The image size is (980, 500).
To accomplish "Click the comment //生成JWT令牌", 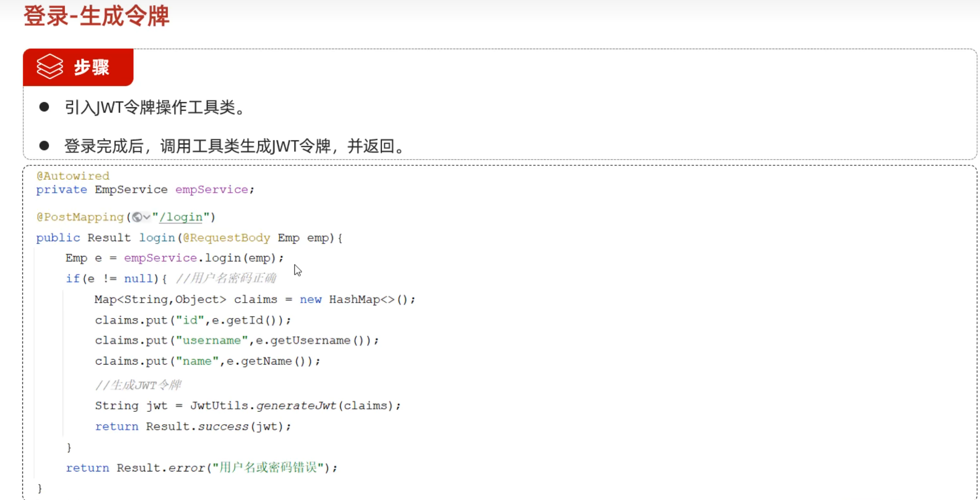I will pyautogui.click(x=138, y=385).
